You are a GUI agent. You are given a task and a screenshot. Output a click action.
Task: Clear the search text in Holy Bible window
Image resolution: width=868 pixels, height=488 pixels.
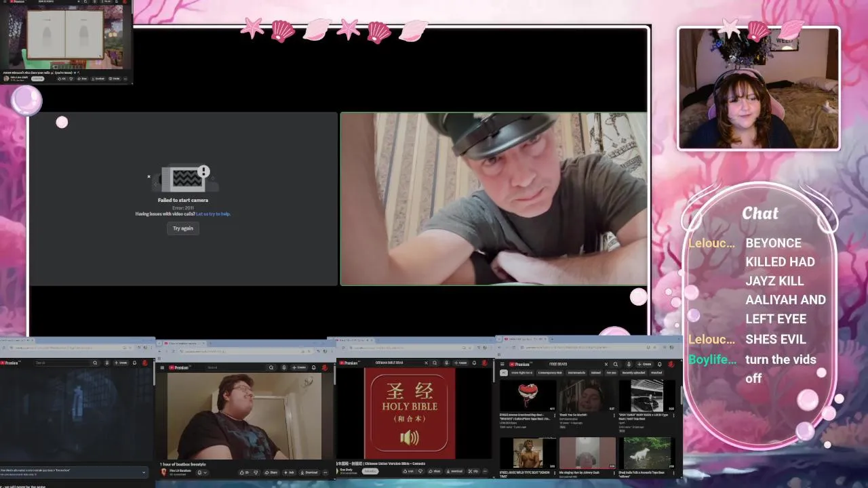[x=426, y=363]
